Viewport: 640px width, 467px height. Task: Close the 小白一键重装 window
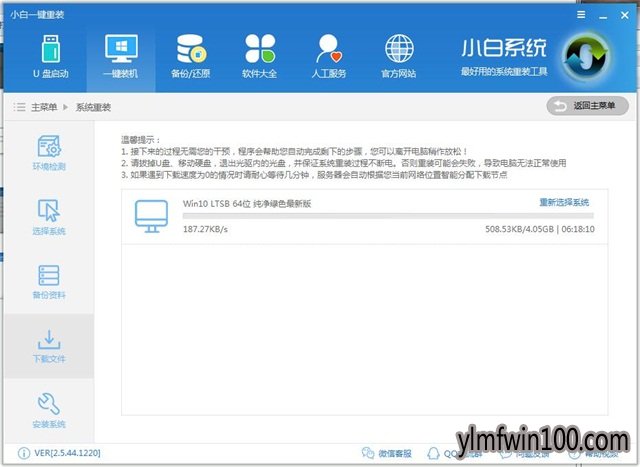pos(624,15)
